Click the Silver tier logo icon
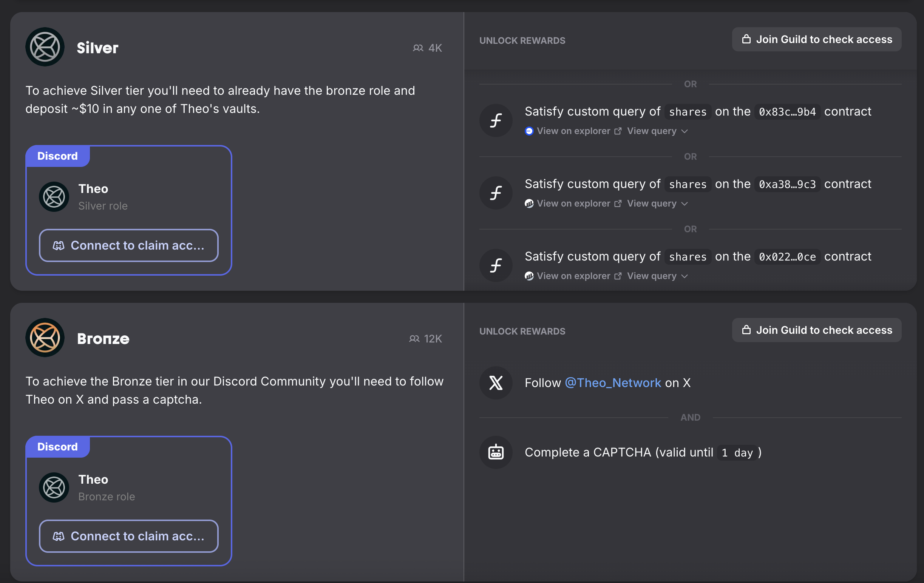 coord(45,47)
